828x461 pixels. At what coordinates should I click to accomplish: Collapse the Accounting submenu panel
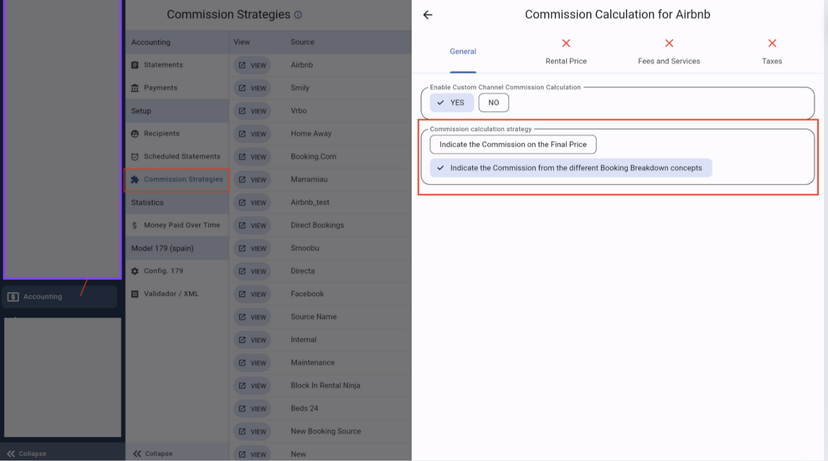coord(153,453)
